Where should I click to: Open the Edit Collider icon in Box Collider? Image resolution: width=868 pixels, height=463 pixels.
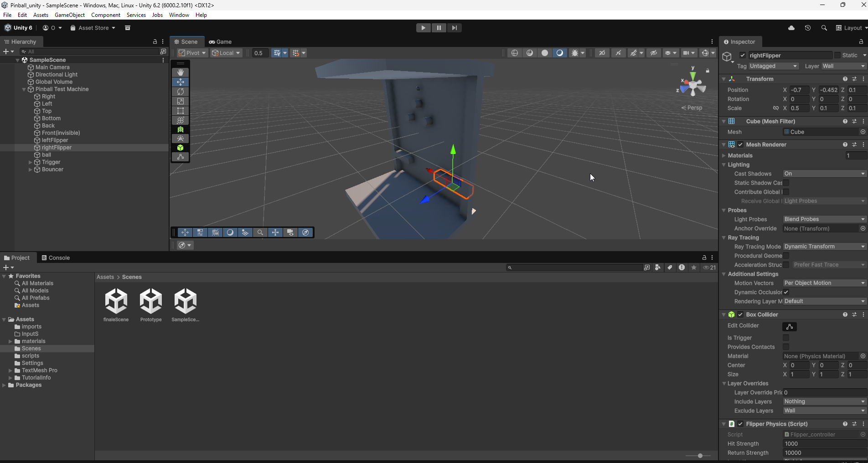click(x=790, y=326)
